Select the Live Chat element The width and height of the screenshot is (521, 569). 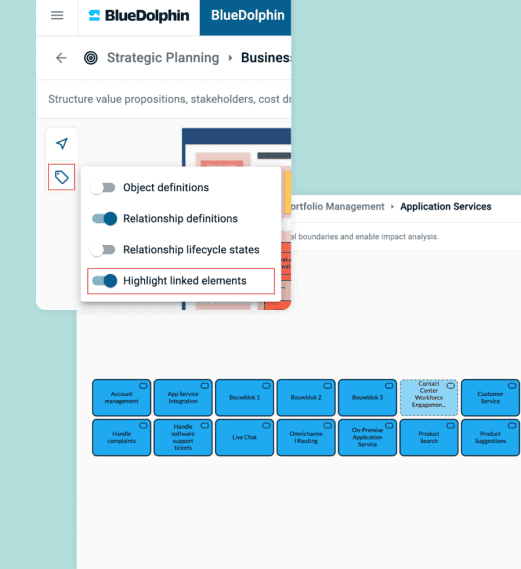[x=245, y=437]
